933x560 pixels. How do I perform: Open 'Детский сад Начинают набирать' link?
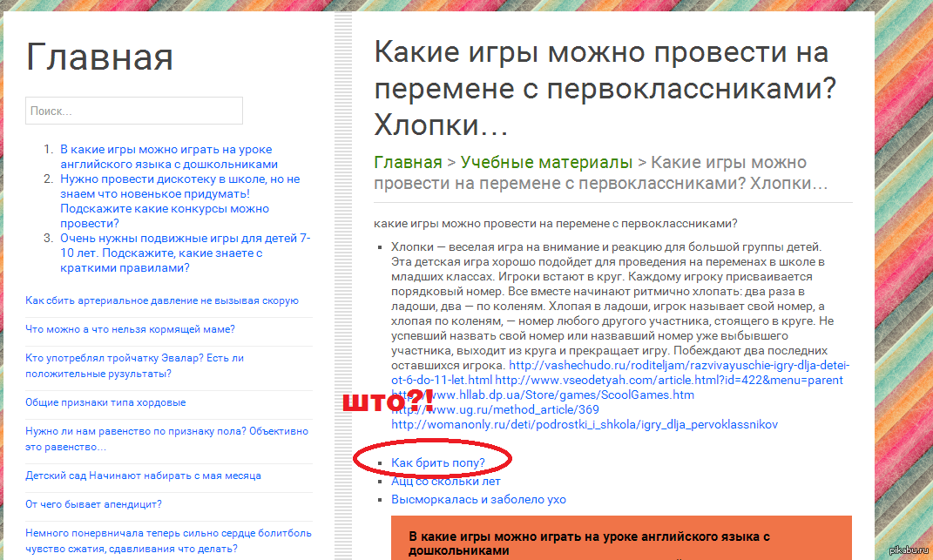click(143, 476)
